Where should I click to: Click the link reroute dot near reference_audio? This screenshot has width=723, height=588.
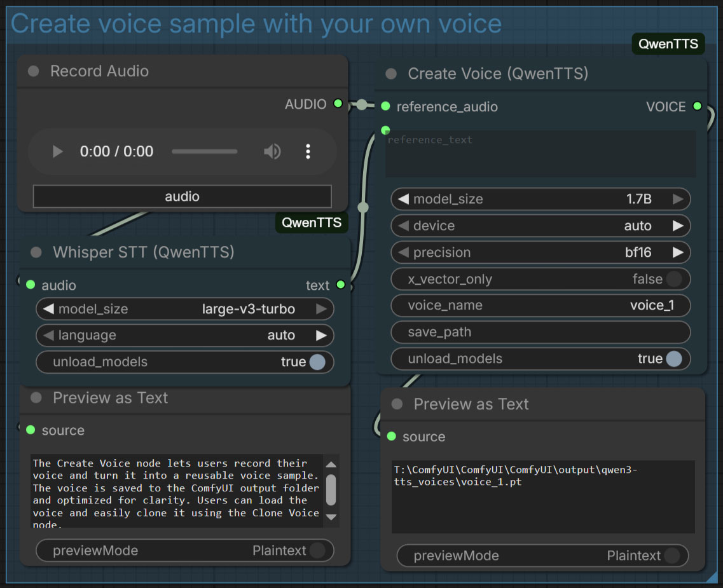pyautogui.click(x=362, y=105)
